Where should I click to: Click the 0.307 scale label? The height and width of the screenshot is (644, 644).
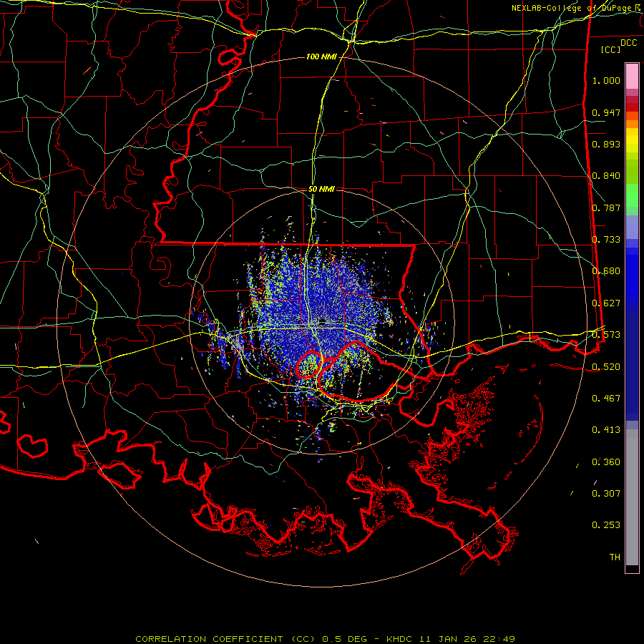(606, 494)
